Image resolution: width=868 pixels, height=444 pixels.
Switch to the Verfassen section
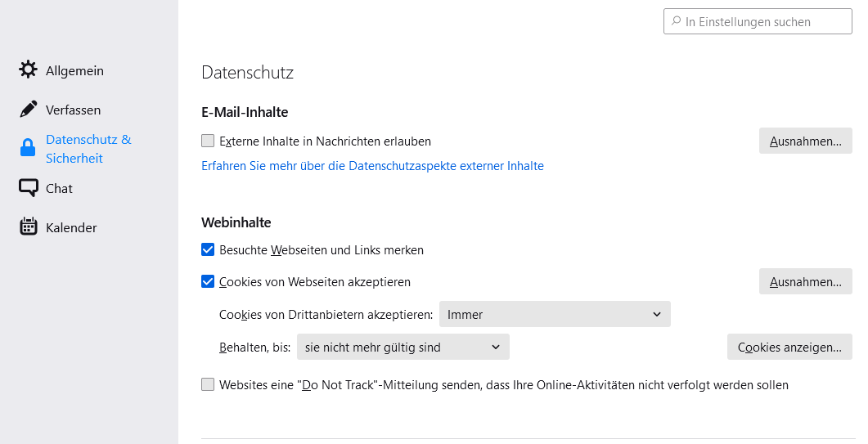pyautogui.click(x=73, y=110)
